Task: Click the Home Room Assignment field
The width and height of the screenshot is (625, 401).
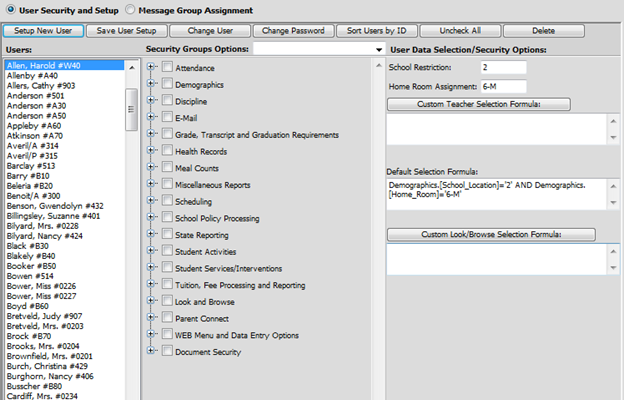Action: (x=503, y=86)
